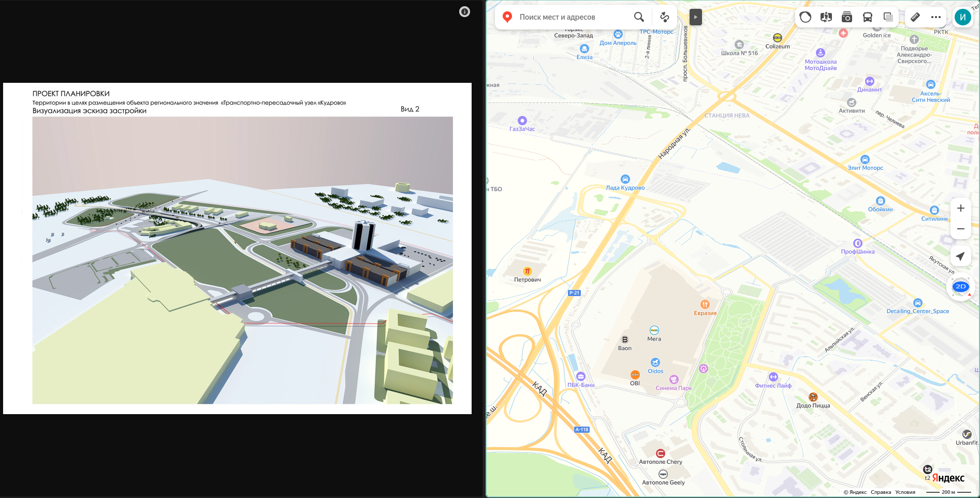Select the Мега place marker on map
The width and height of the screenshot is (980, 498).
[654, 330]
